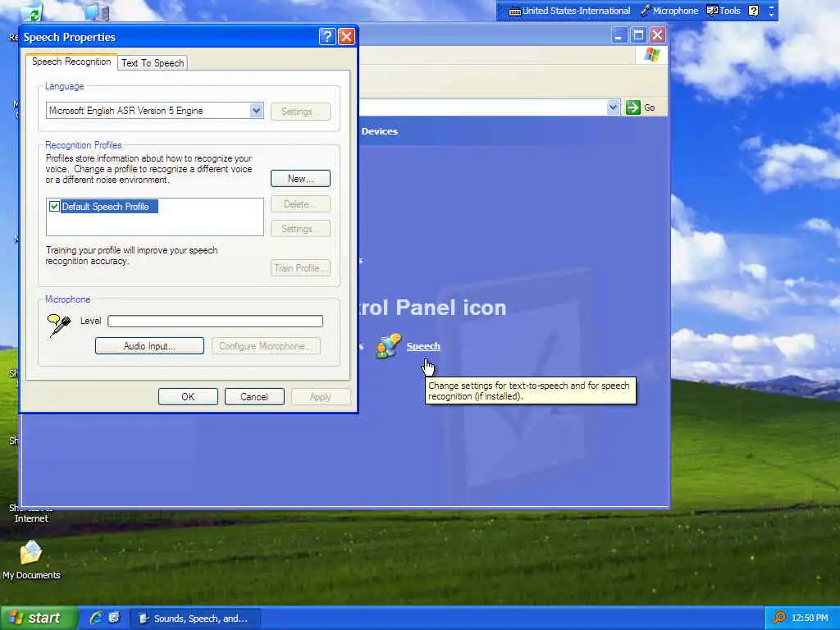This screenshot has height=630, width=840.
Task: Open language bar help icon
Action: 754,11
